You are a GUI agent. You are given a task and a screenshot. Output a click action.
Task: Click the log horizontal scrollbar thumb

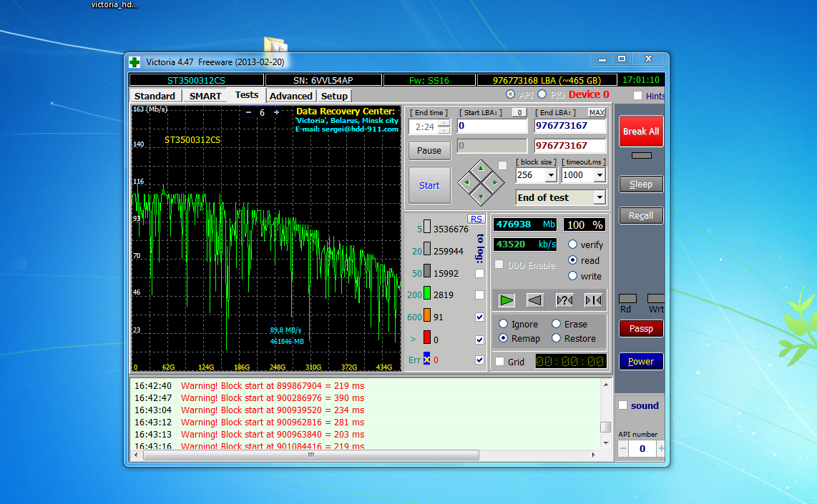pyautogui.click(x=311, y=455)
